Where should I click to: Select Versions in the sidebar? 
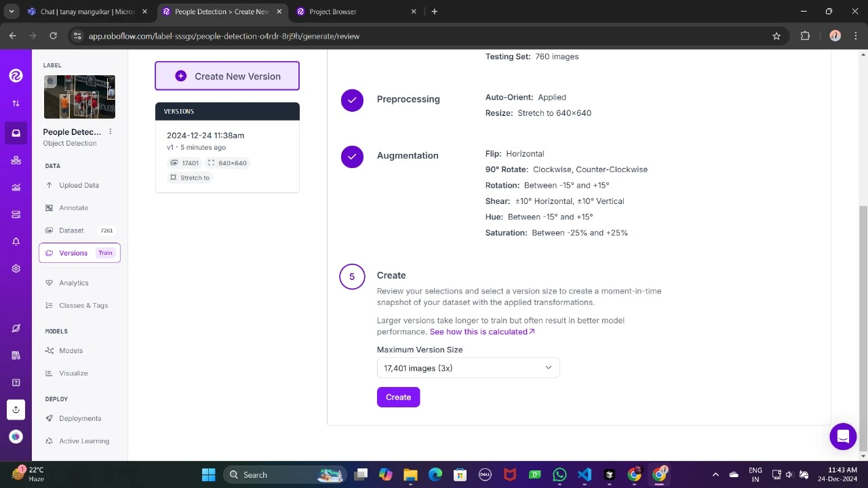(x=79, y=253)
